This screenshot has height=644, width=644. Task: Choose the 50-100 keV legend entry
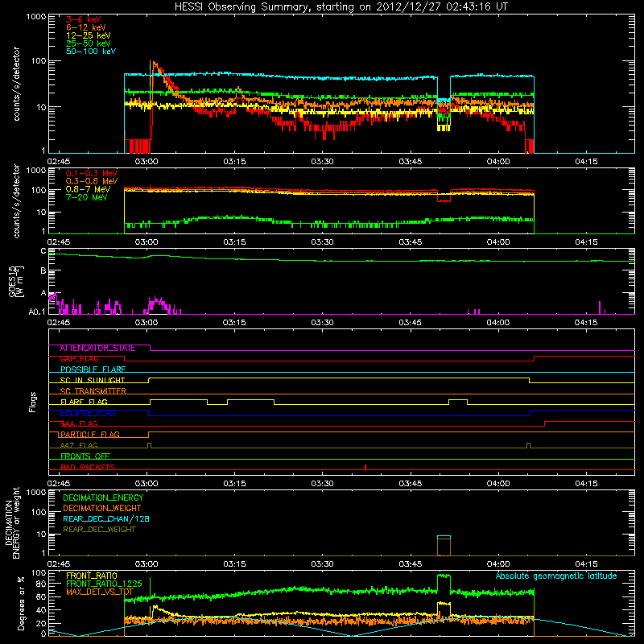point(91,52)
